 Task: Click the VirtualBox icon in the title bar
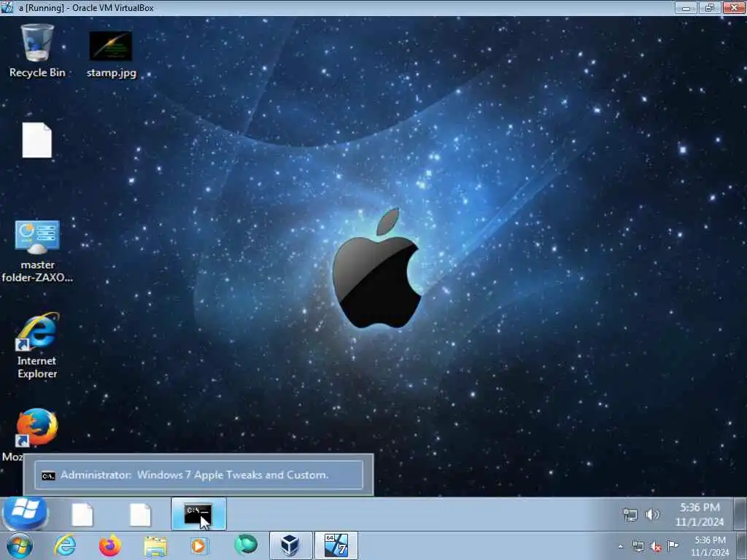pyautogui.click(x=7, y=7)
